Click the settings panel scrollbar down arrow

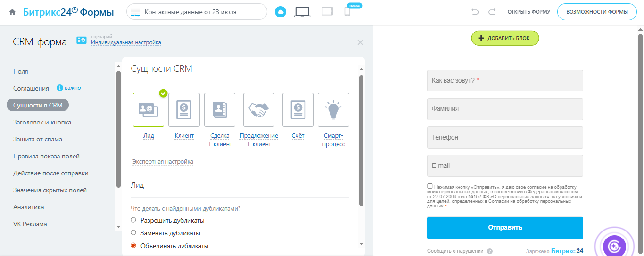coord(362,244)
